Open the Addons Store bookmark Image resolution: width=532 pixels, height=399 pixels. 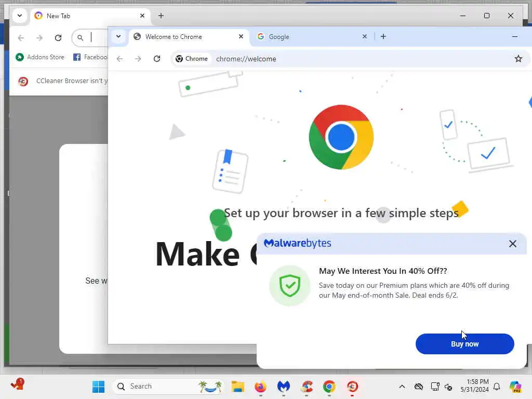(x=40, y=57)
